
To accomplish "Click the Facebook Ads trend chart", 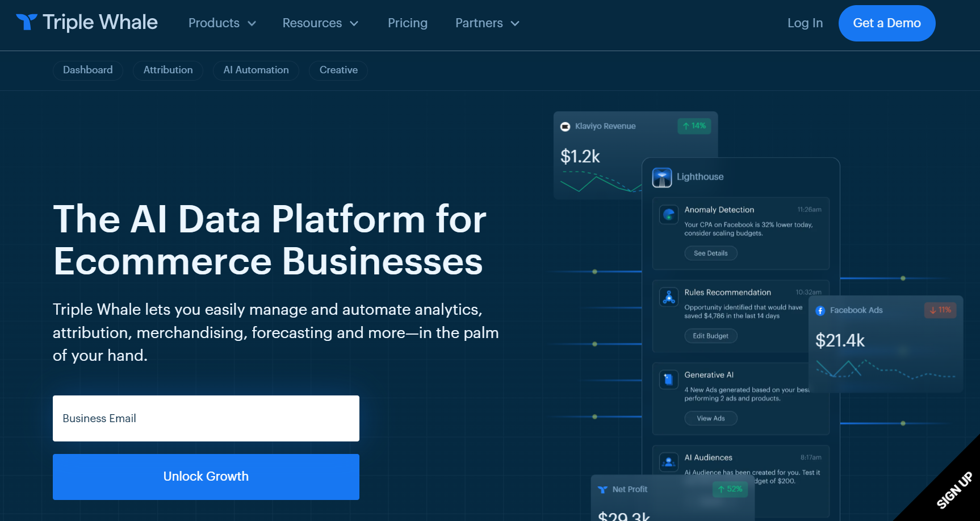I will (x=886, y=369).
